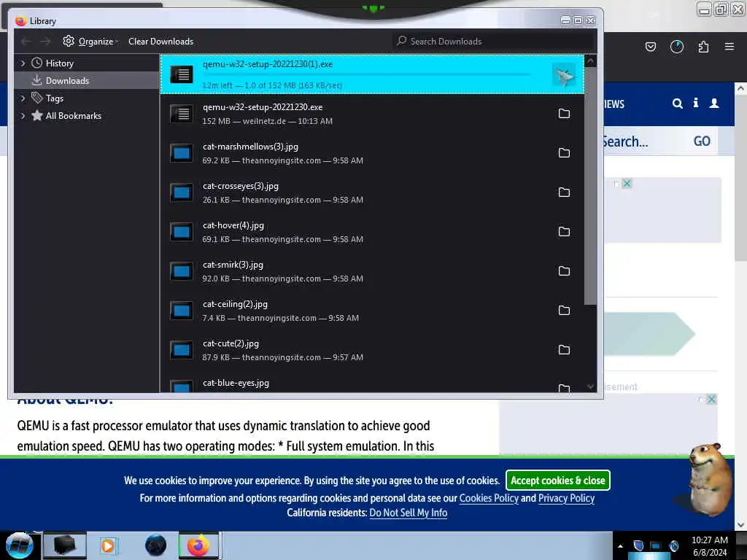Open Pocket icon in Firefox toolbar
Screen dimensions: 747x560
coord(650,46)
